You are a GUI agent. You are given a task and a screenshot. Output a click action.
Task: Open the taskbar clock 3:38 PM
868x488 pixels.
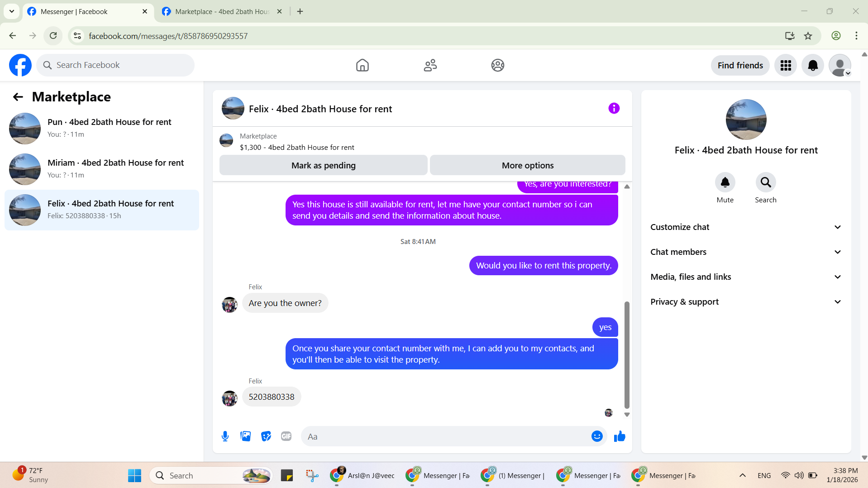[x=842, y=475]
